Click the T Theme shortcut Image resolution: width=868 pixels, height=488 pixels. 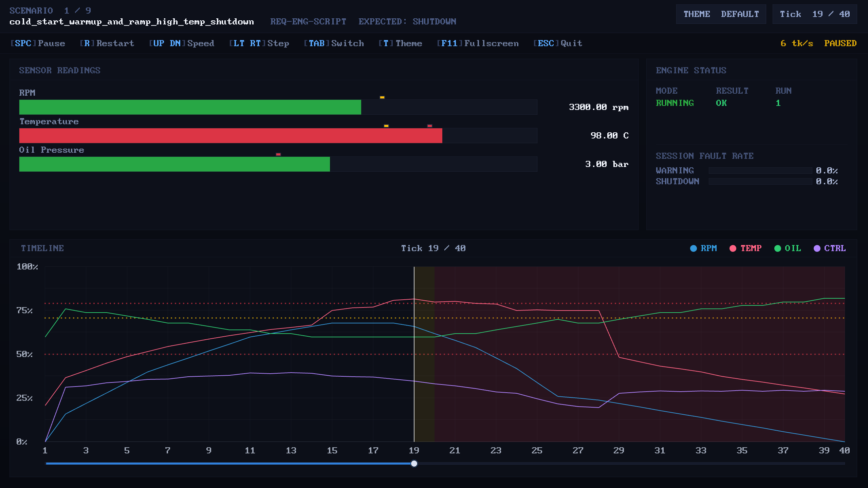tap(400, 43)
